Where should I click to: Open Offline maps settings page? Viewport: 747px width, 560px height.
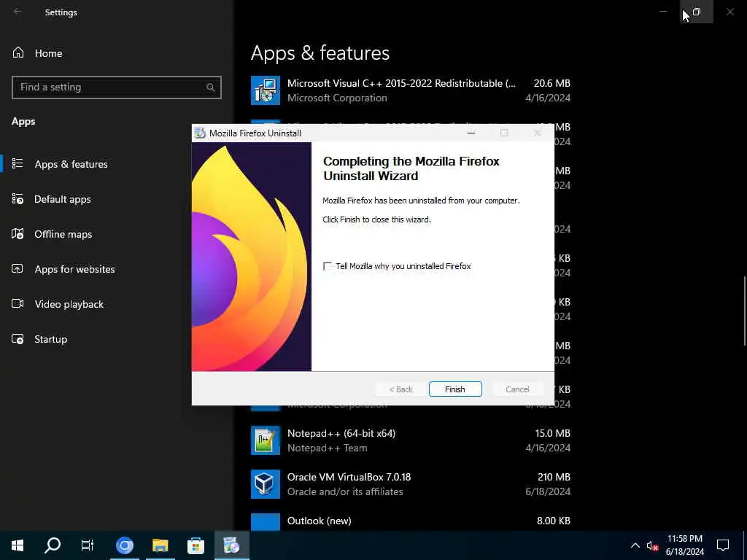[63, 234]
